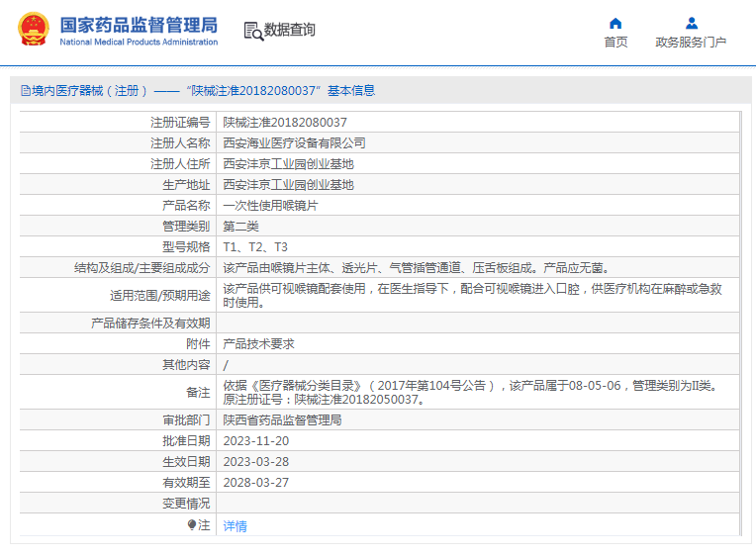
Task: Click National Medical Products Administration subtitle
Action: click(x=139, y=42)
